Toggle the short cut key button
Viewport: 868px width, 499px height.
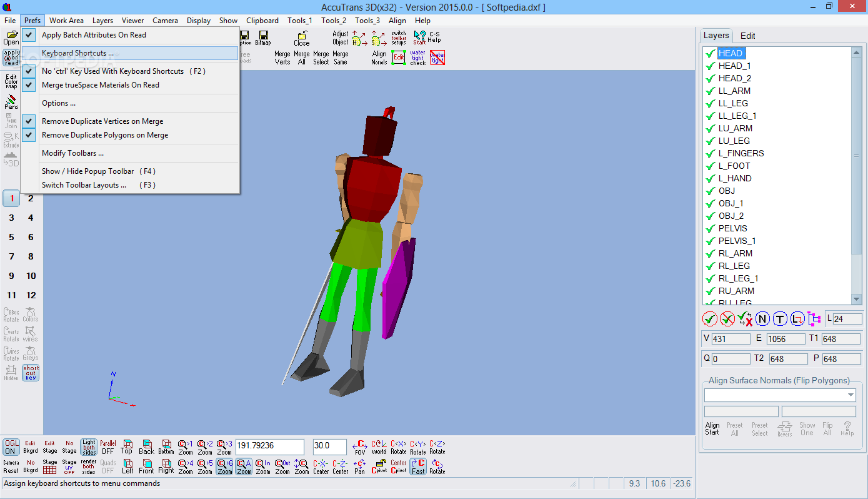tap(31, 373)
